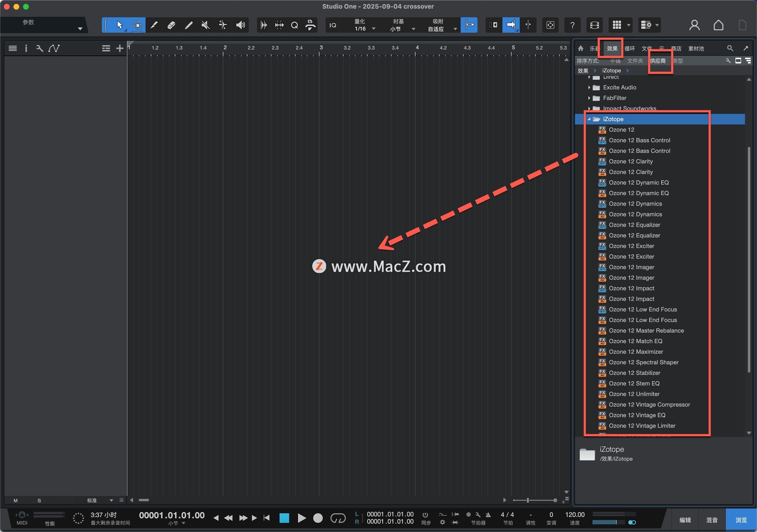The height and width of the screenshot is (532, 757).
Task: Select the Range tool
Action: tap(137, 25)
